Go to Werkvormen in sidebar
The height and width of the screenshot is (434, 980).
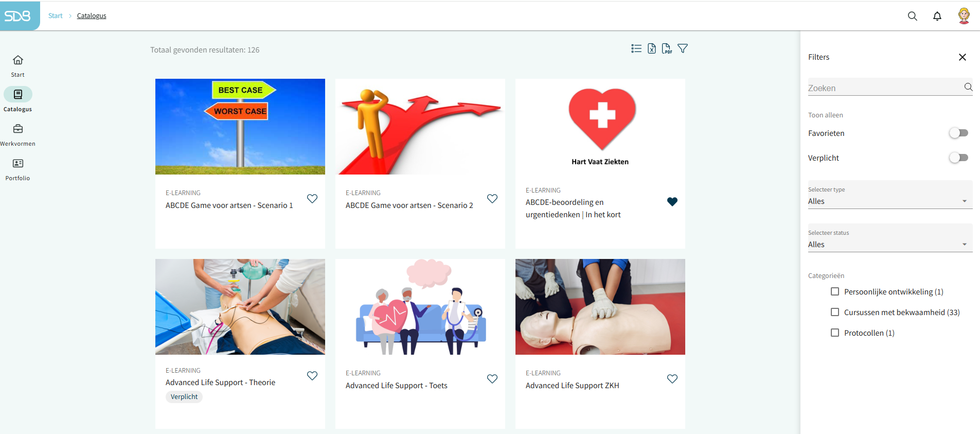point(18,135)
